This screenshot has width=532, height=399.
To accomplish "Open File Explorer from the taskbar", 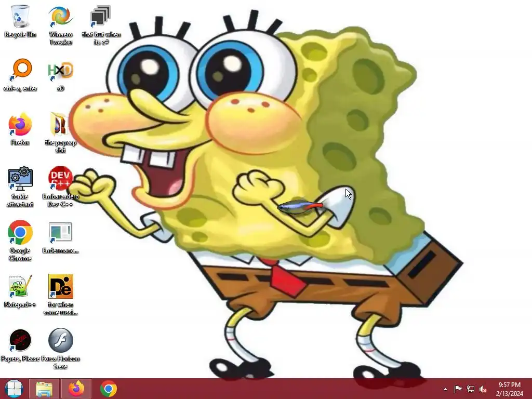I will pos(44,389).
